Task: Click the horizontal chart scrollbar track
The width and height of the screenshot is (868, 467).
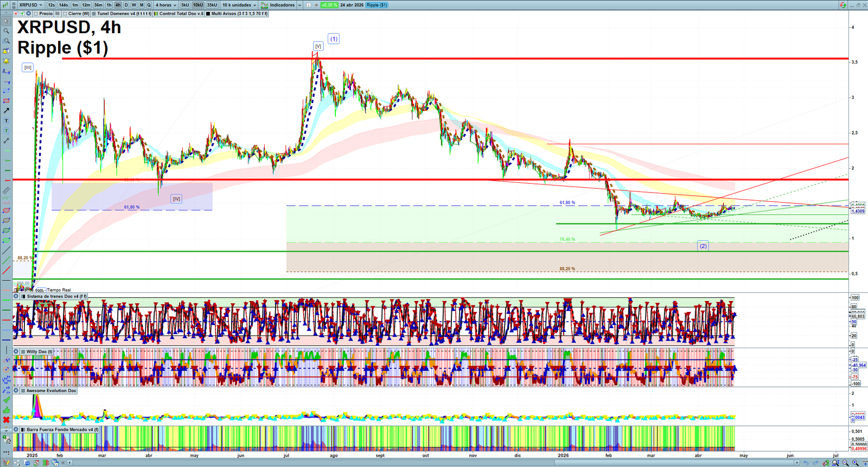Action: [434, 463]
